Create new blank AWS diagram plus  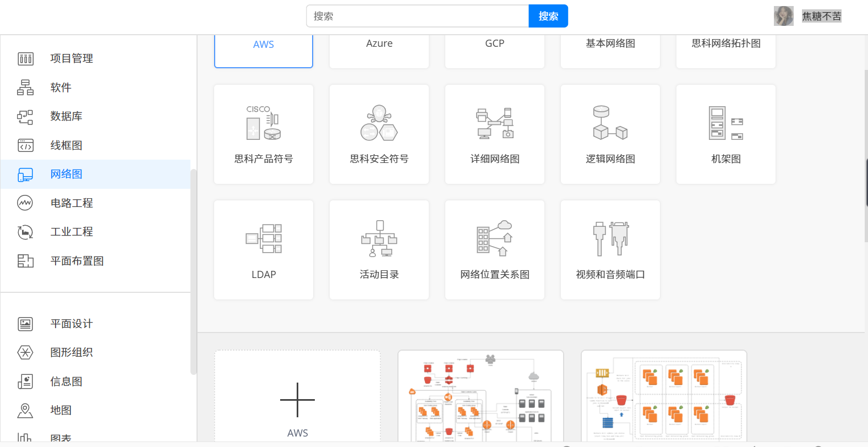point(297,400)
